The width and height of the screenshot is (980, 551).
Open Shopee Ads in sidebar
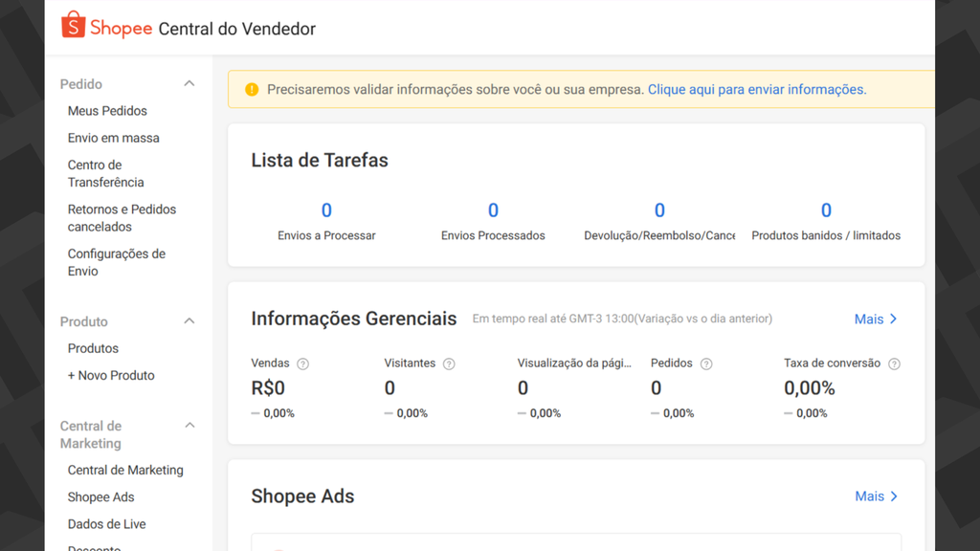[101, 496]
